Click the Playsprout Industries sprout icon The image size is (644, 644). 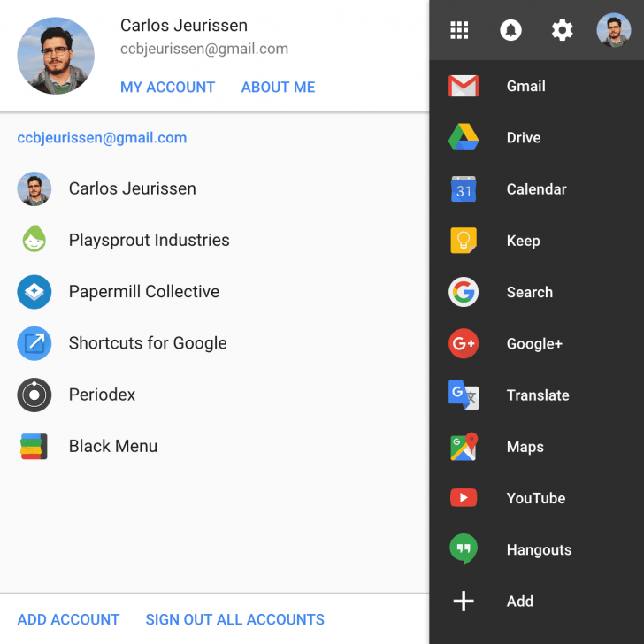click(x=34, y=239)
